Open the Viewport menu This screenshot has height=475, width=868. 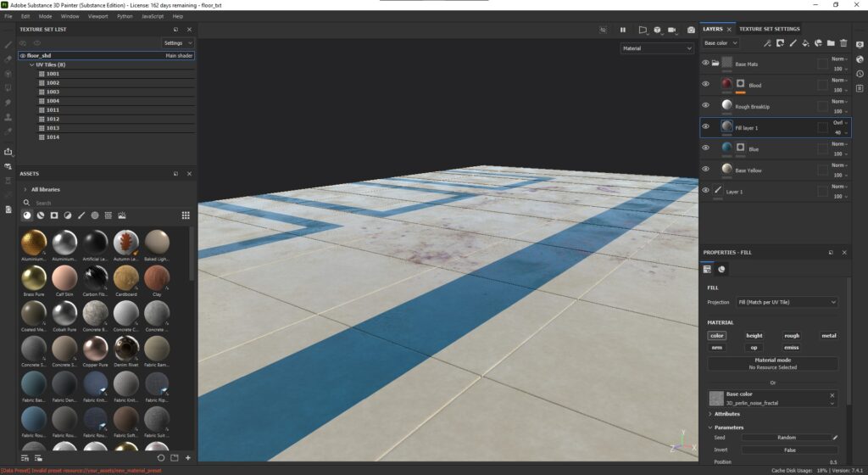pos(97,16)
